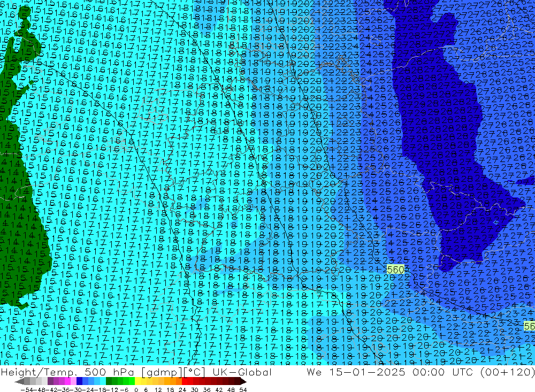Click the '24' legend value under the red swatches
Screen dimensions: 535x392
point(182,390)
